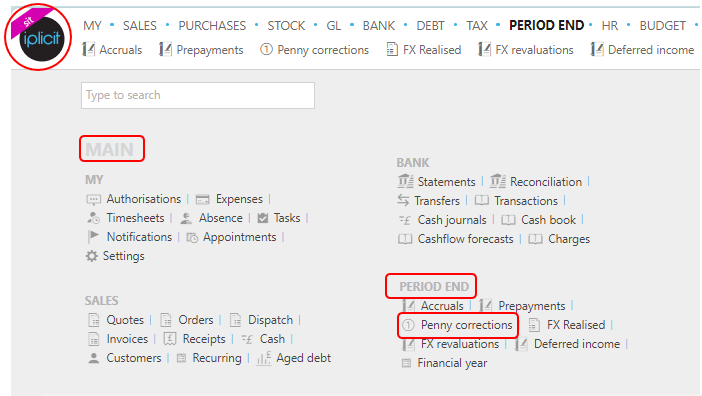This screenshot has height=396, width=702.
Task: Switch to the PURCHASES menu
Action: point(212,26)
